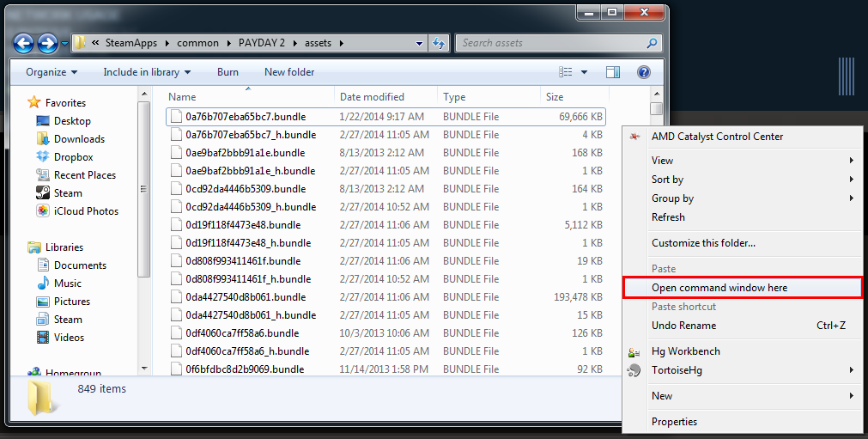This screenshot has height=439, width=868.
Task: Select file 0a76b707eba65bc7_h.bundle
Action: 385,135
